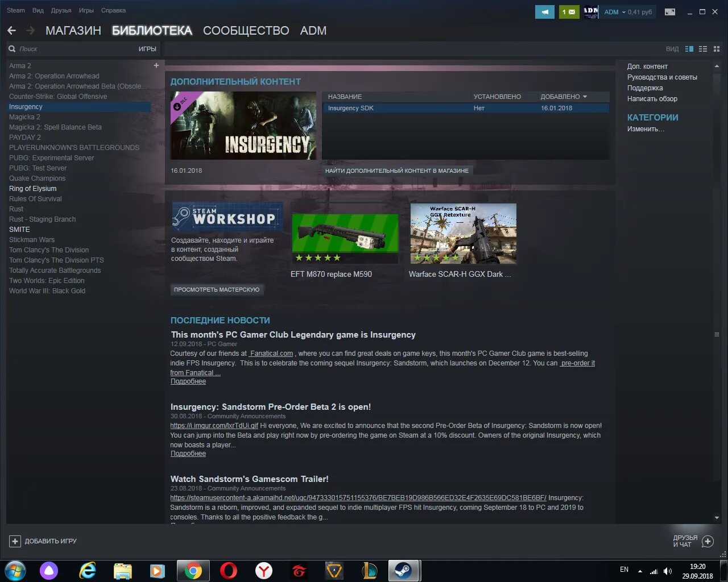Open the green inbox envelope notification
728x582 pixels.
point(569,11)
